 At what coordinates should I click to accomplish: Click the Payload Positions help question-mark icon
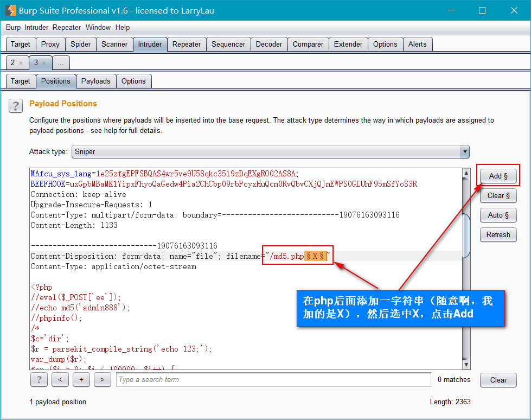(x=16, y=106)
